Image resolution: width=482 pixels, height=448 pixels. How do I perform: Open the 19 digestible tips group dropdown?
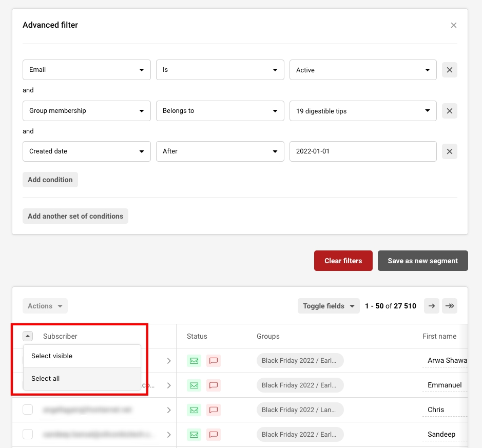tap(362, 111)
